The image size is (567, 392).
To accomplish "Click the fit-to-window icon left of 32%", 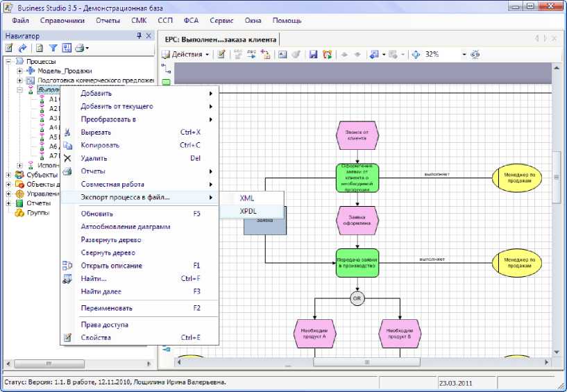I will tap(416, 54).
